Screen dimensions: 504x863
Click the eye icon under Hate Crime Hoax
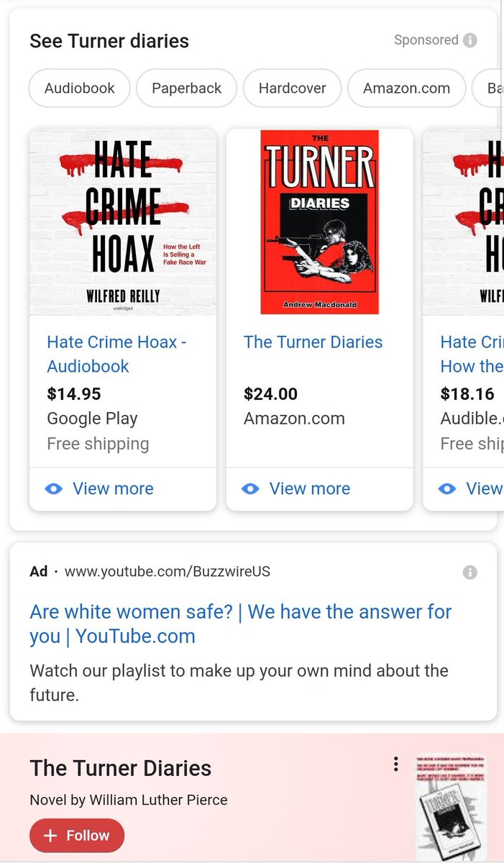[x=54, y=489]
